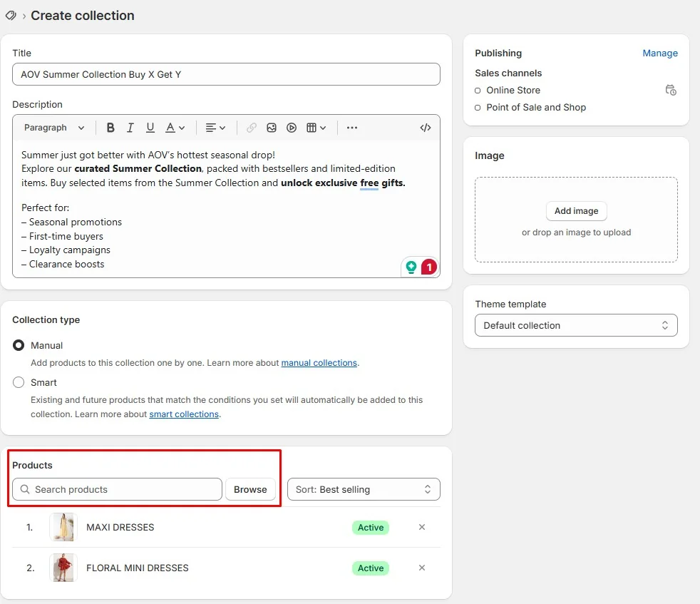The height and width of the screenshot is (604, 700).
Task: Insert image using description toolbar icon
Action: tap(272, 128)
